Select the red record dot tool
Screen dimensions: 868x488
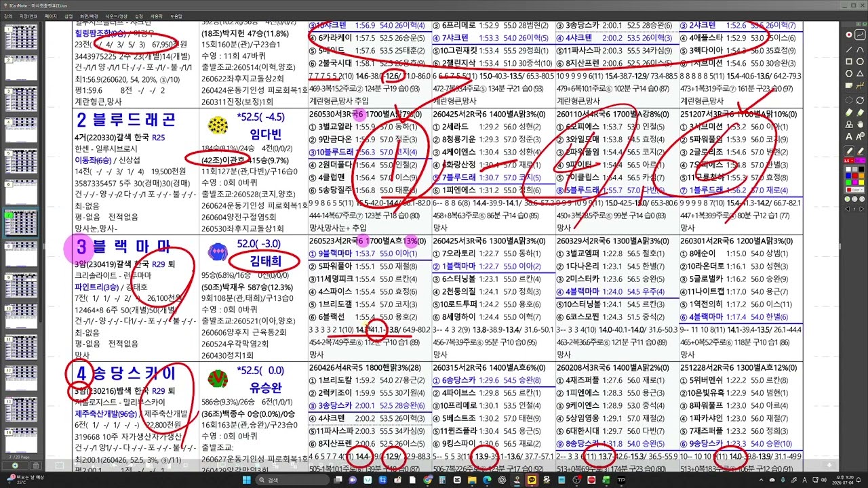coord(848,35)
